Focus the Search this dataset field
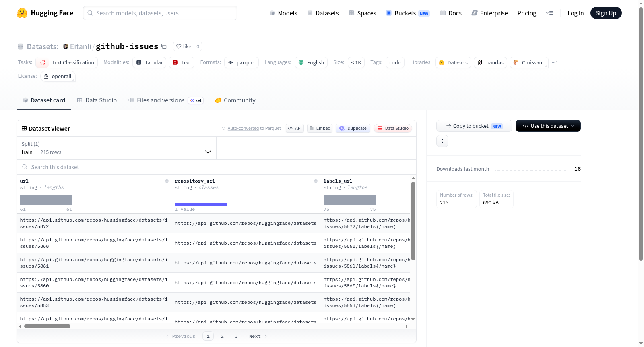This screenshot has height=347, width=644. point(217,167)
